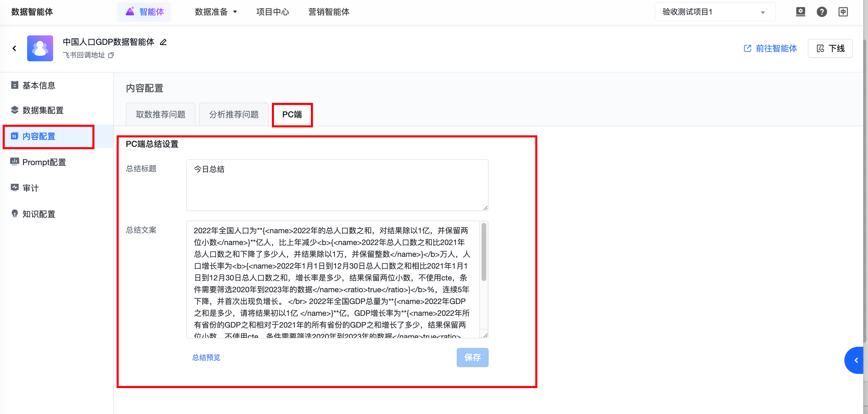Open 项目中心 in the top navigation
Screen dimensions: 868x414
click(x=273, y=12)
